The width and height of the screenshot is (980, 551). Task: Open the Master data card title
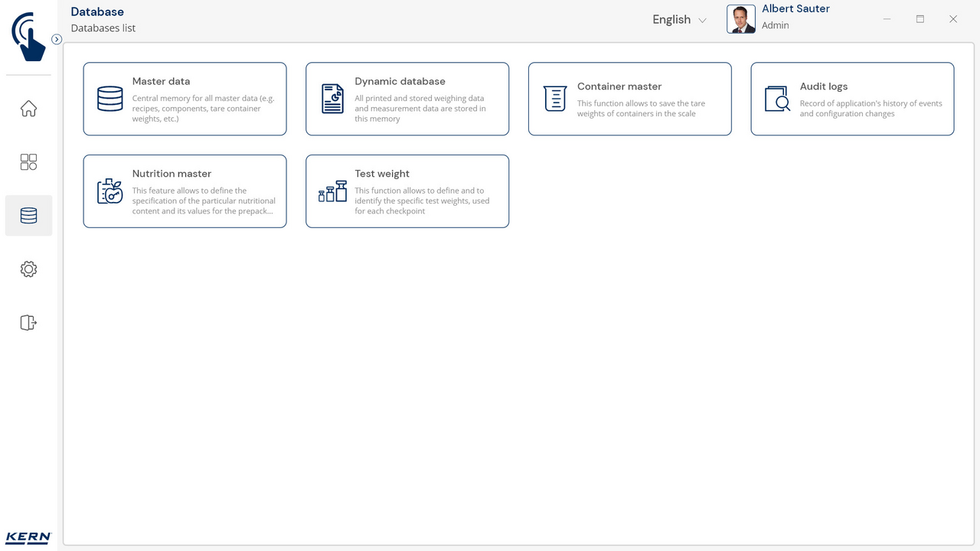(161, 81)
